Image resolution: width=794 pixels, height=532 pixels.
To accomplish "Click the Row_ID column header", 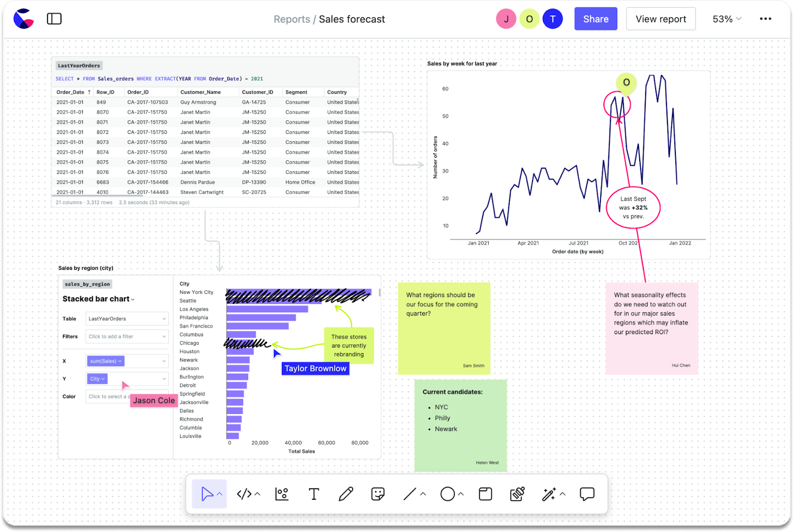I will 105,92.
